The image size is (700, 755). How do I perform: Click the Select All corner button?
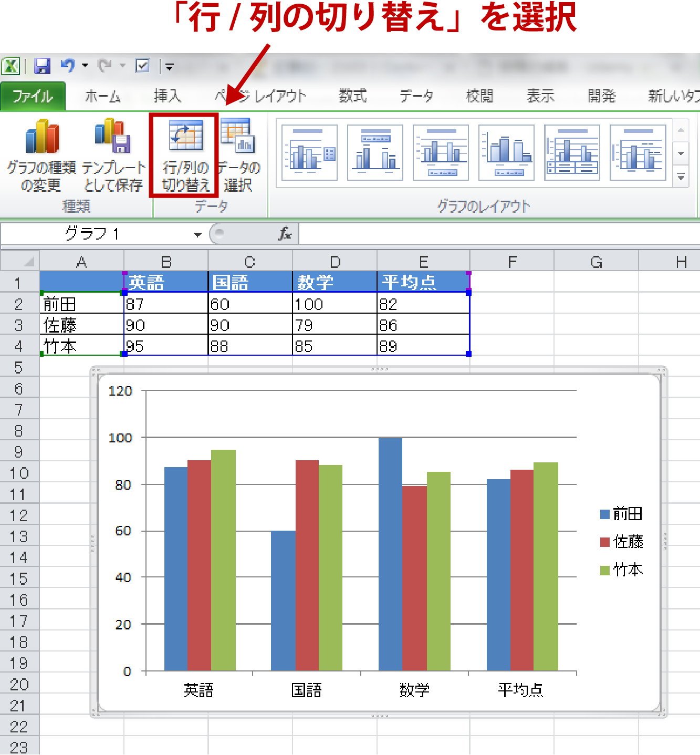(x=20, y=261)
